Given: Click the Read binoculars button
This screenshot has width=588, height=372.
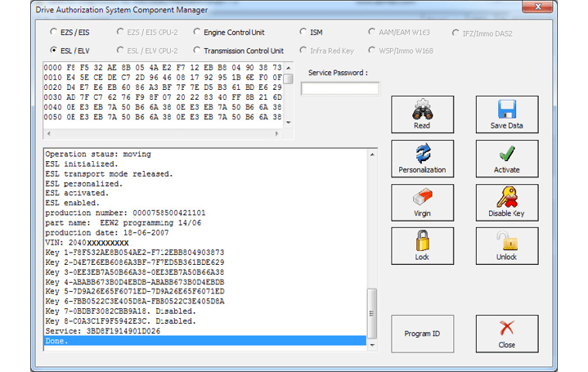Looking at the screenshot, I should 422,114.
